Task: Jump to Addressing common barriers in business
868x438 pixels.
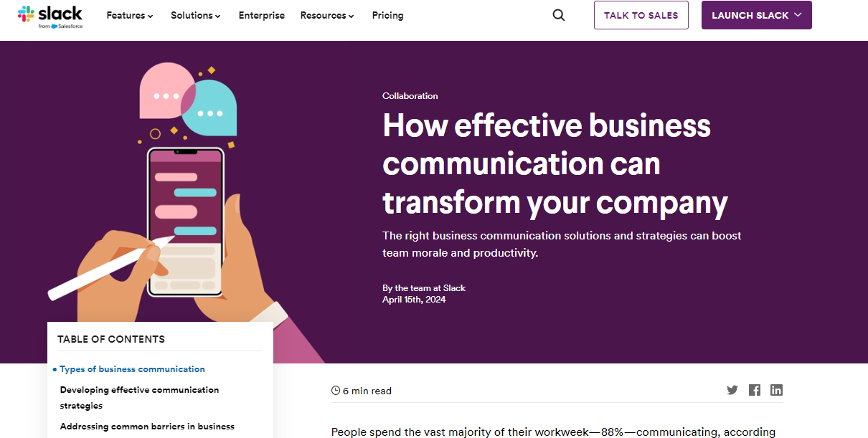Action: [x=147, y=427]
